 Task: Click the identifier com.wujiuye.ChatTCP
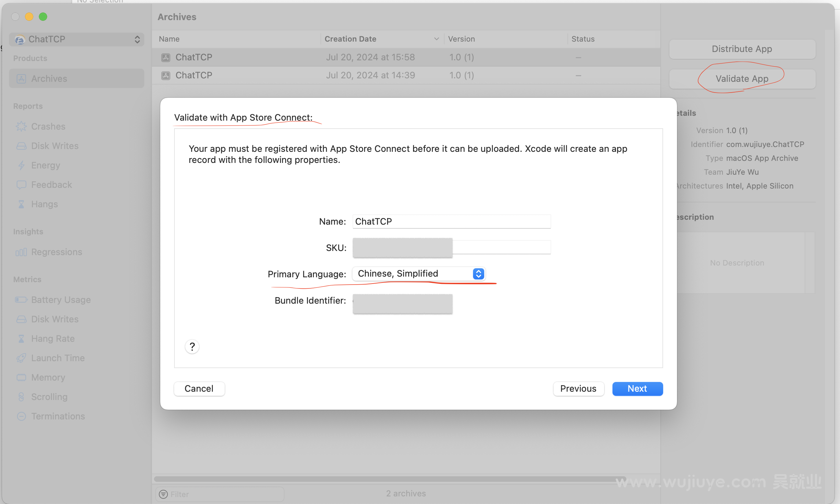765,145
